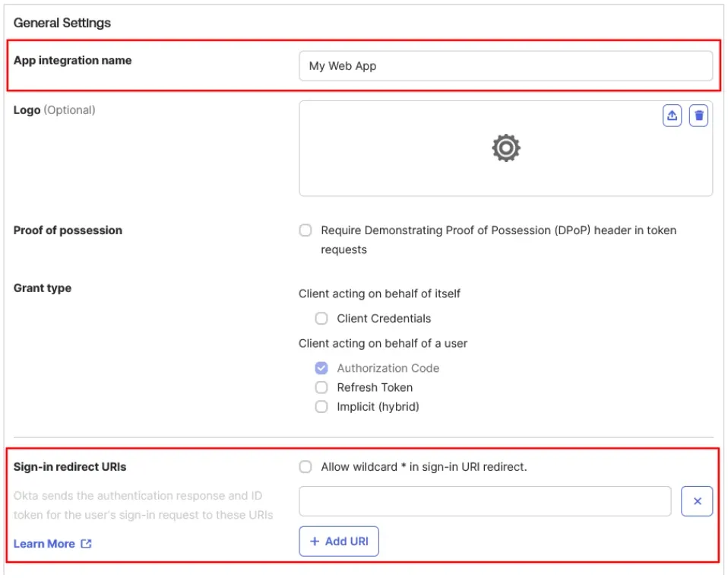The image size is (728, 578).
Task: Open the Learn More link
Action: click(x=42, y=544)
